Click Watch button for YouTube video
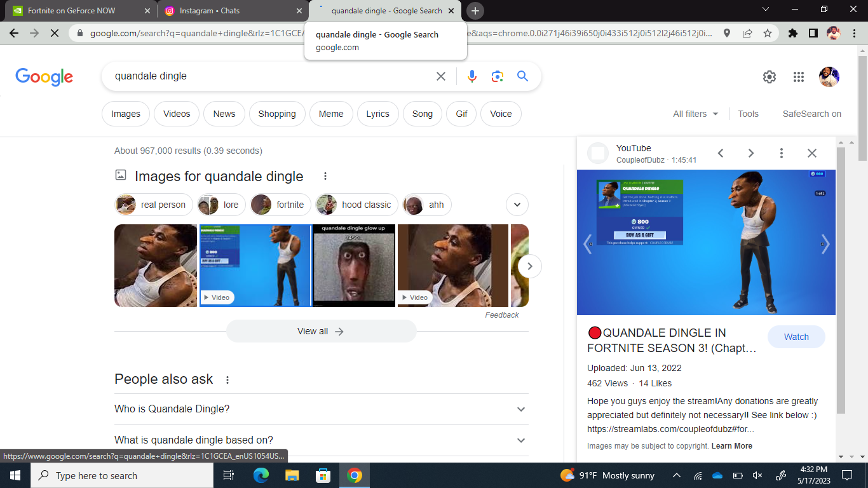Viewport: 868px width, 488px height. 796,337
